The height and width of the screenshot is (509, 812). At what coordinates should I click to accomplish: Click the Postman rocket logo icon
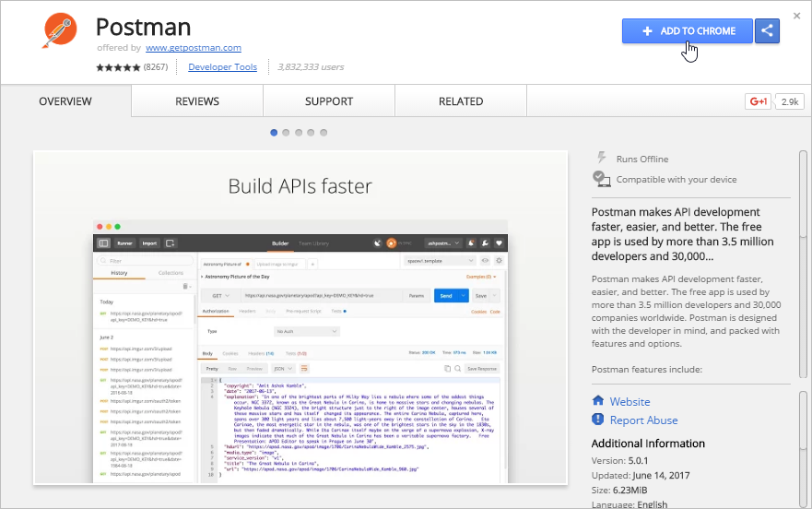point(60,31)
